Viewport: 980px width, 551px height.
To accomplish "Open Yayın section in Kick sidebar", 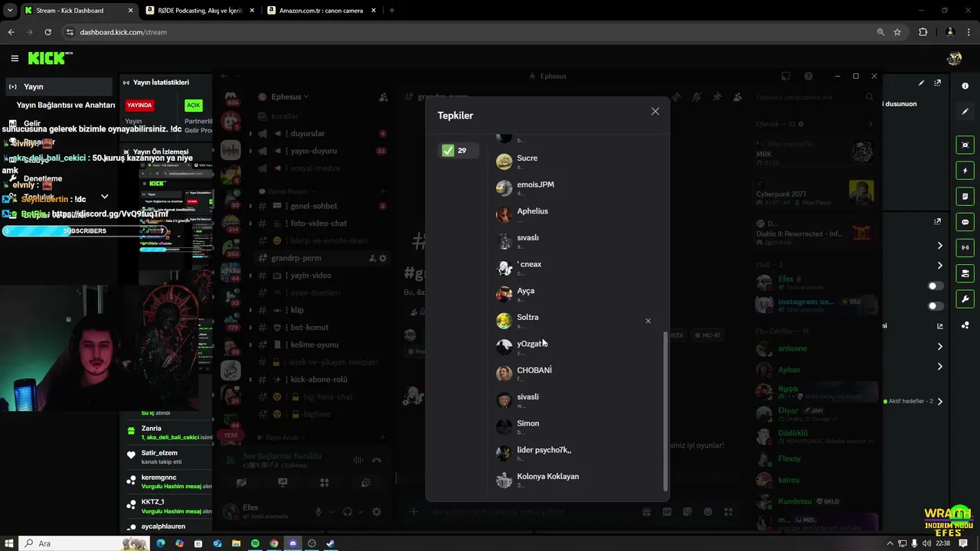I will pyautogui.click(x=57, y=86).
